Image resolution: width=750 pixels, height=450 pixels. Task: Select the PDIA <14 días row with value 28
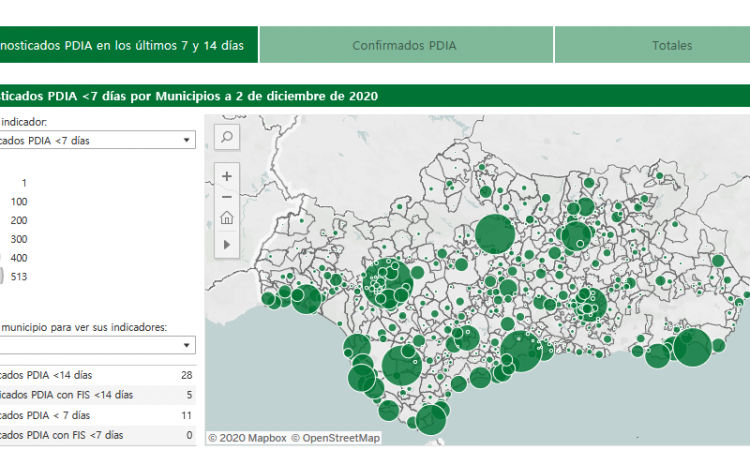97,375
